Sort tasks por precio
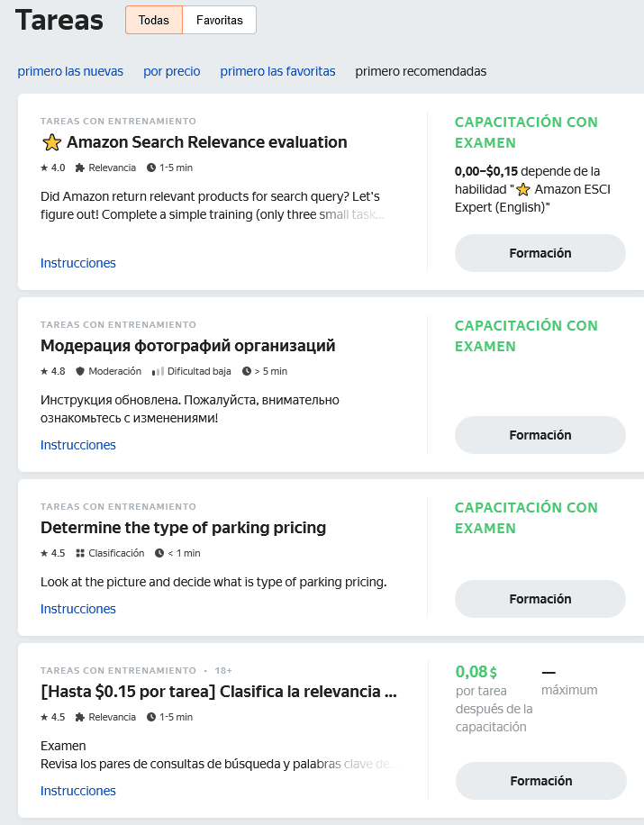This screenshot has width=644, height=825. click(172, 71)
